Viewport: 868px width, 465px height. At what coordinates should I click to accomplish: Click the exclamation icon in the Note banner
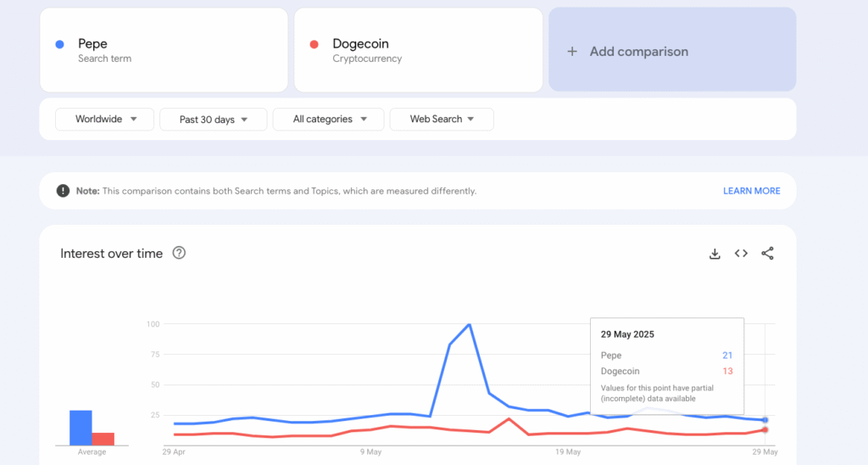tap(63, 191)
